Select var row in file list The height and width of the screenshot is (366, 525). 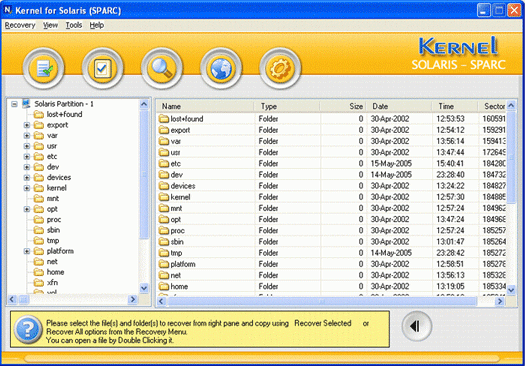tap(331, 141)
